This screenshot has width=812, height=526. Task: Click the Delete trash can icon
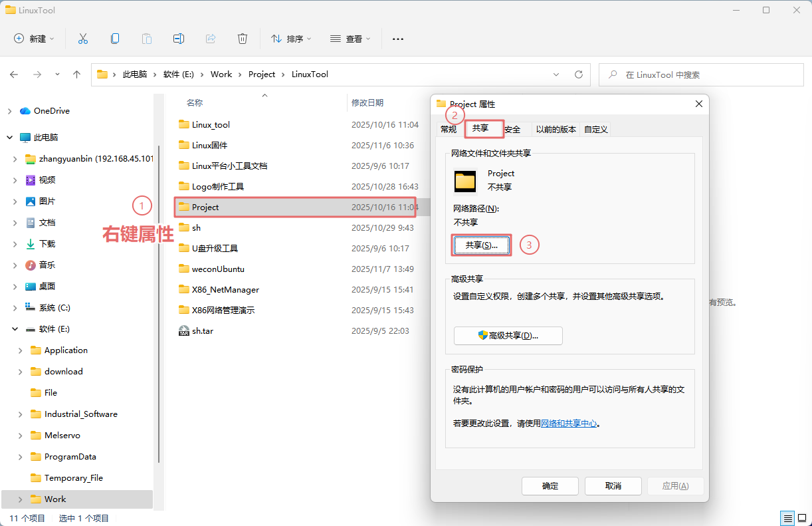point(243,39)
